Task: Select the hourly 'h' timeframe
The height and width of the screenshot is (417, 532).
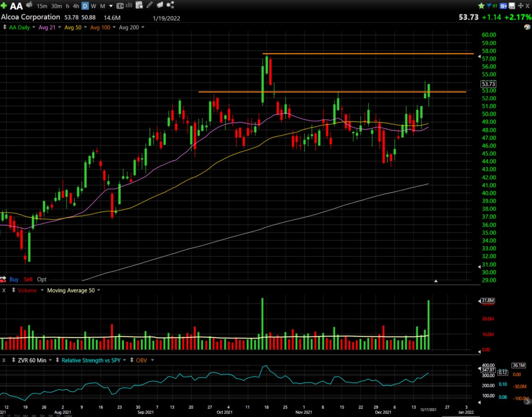Action: pos(68,6)
